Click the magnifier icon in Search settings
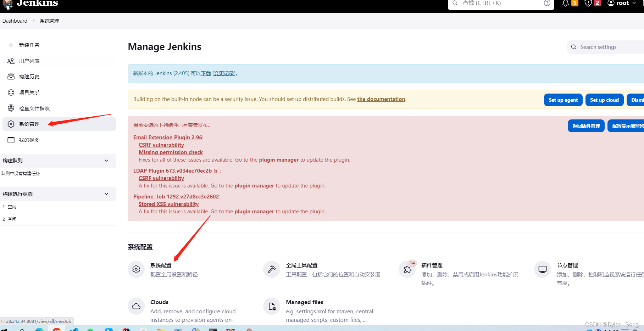Screen dimensions: 644x331 tap(574, 47)
